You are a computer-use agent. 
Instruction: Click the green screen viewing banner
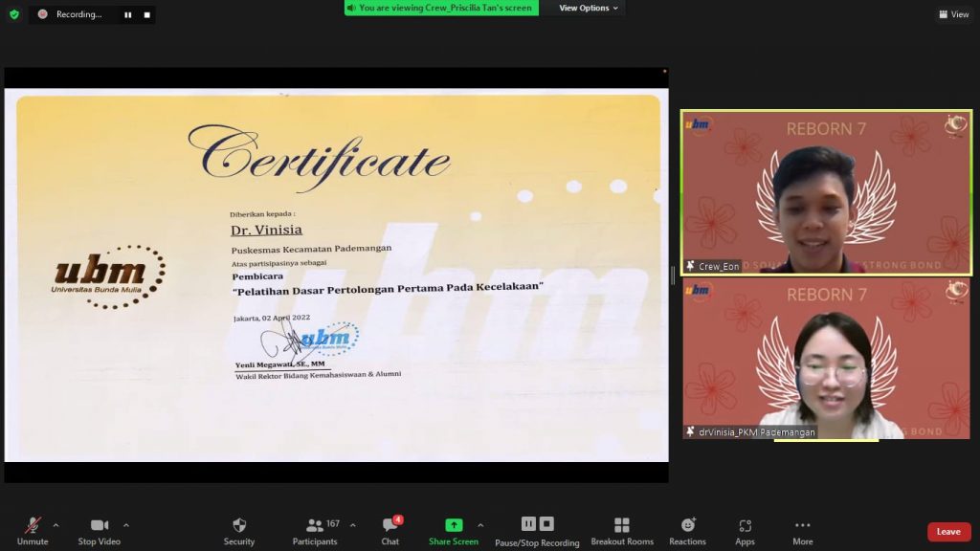coord(441,8)
